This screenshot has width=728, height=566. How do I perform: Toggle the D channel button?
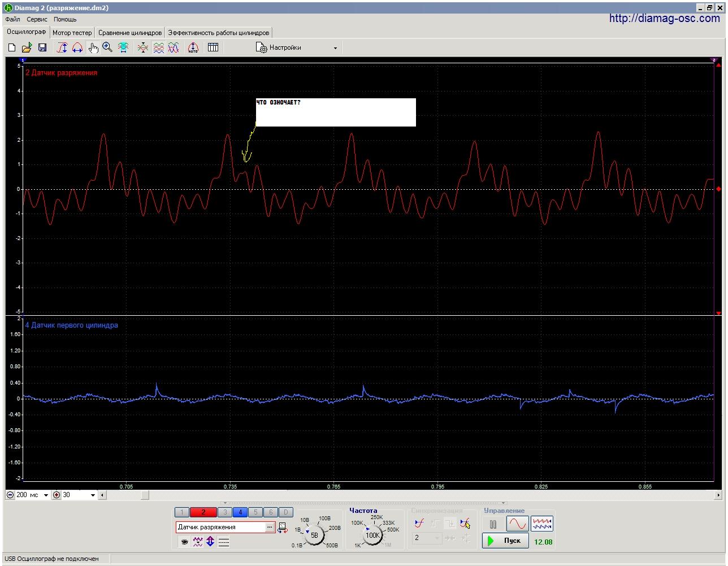click(x=286, y=512)
